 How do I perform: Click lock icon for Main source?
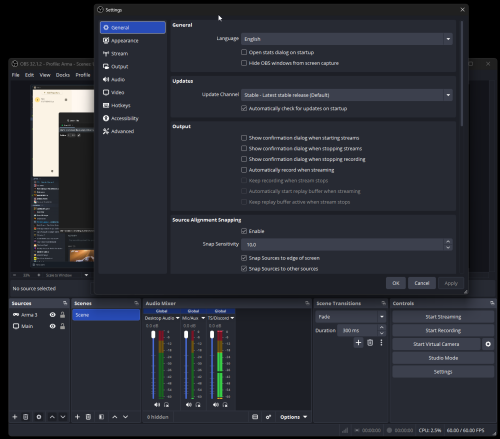tap(62, 326)
